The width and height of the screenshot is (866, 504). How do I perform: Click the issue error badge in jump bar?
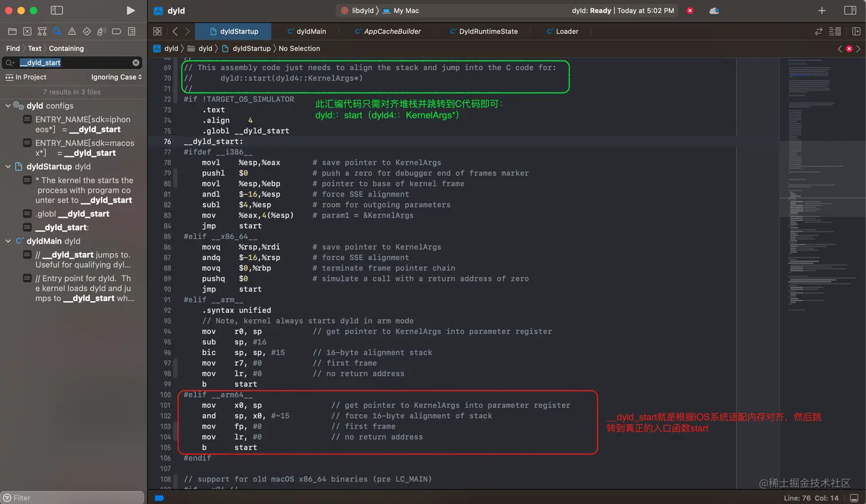click(849, 49)
